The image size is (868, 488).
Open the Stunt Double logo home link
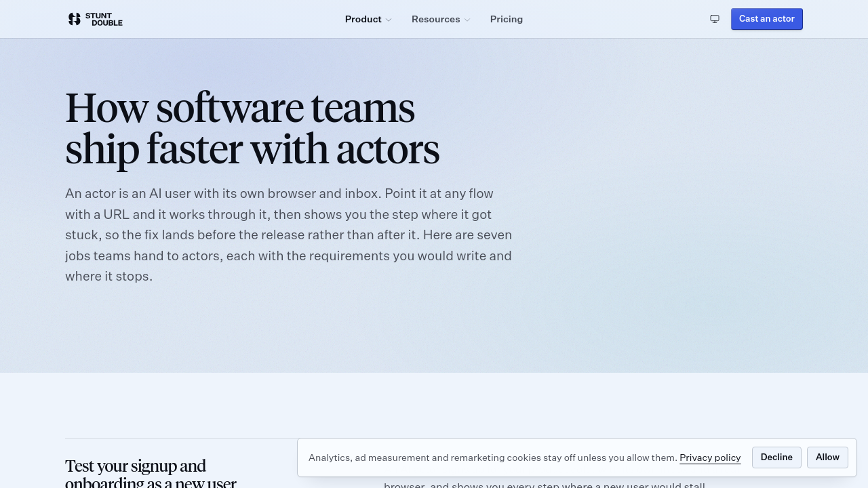coord(95,19)
